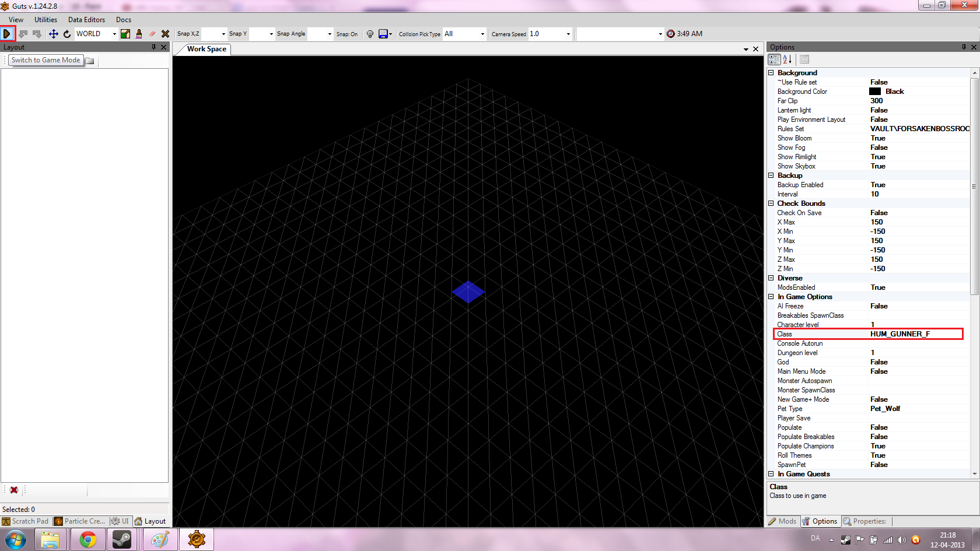Image resolution: width=980 pixels, height=551 pixels.
Task: Close the Options panel
Action: pos(974,47)
